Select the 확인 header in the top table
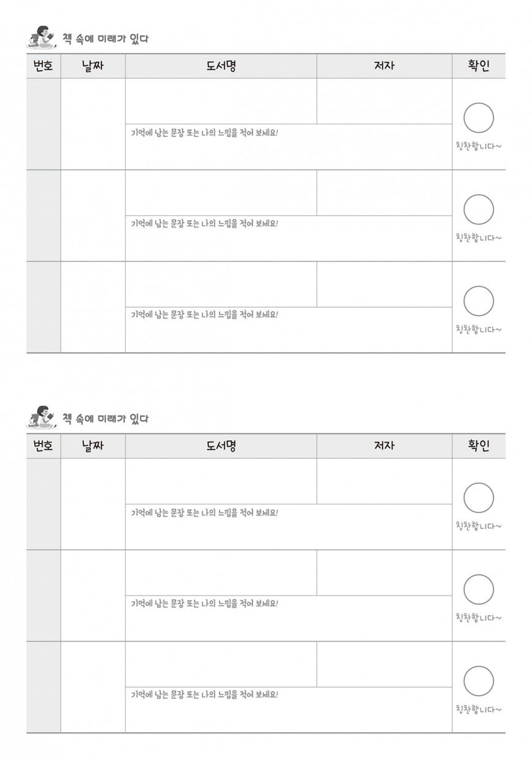The image size is (532, 760). click(479, 66)
